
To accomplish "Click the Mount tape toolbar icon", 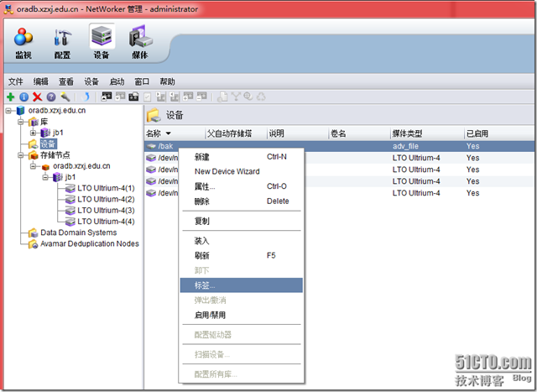I will [107, 97].
